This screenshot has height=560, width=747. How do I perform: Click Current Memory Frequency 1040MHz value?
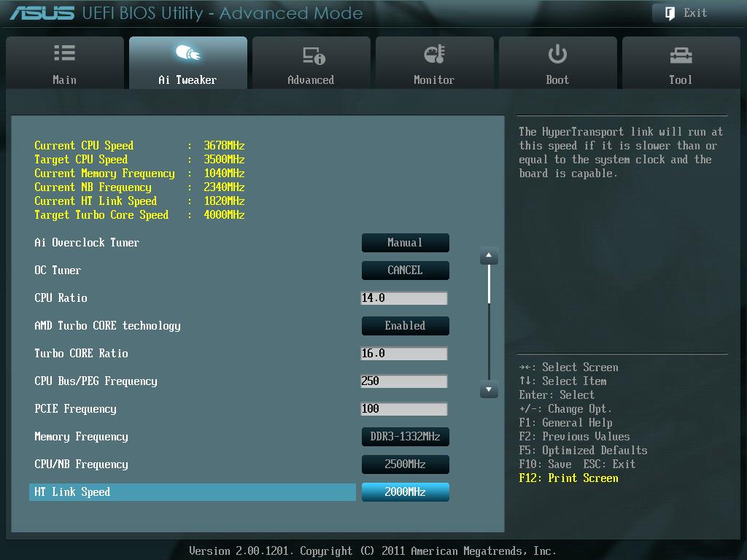pos(225,173)
